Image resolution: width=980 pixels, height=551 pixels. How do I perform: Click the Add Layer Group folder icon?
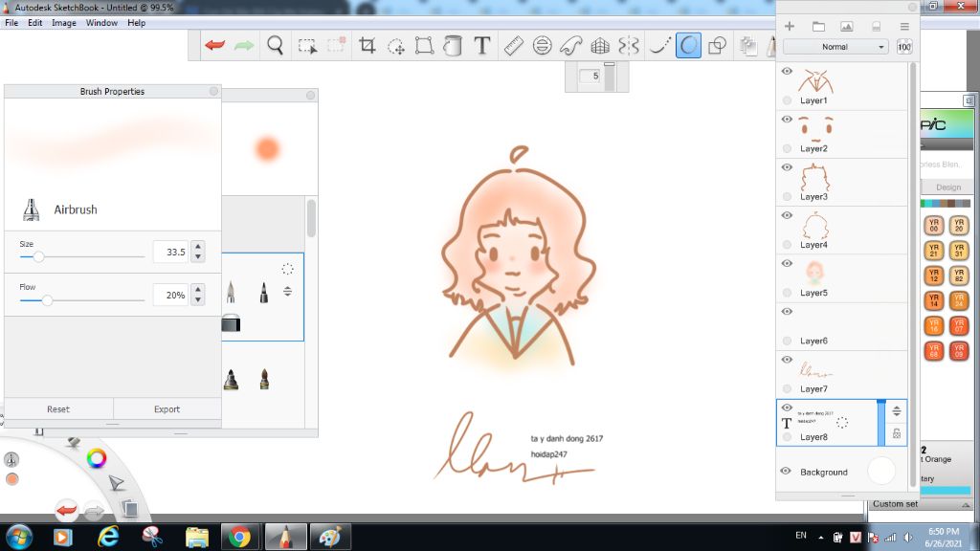tap(818, 26)
